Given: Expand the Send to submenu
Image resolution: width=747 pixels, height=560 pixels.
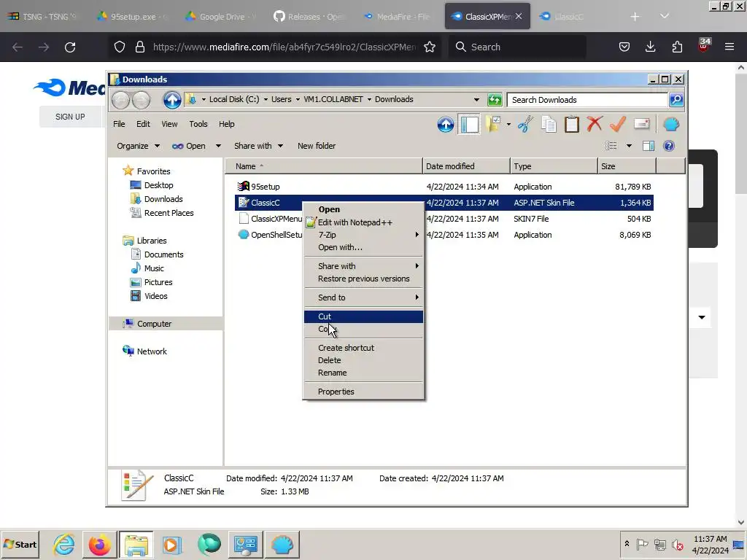Looking at the screenshot, I should click(363, 297).
